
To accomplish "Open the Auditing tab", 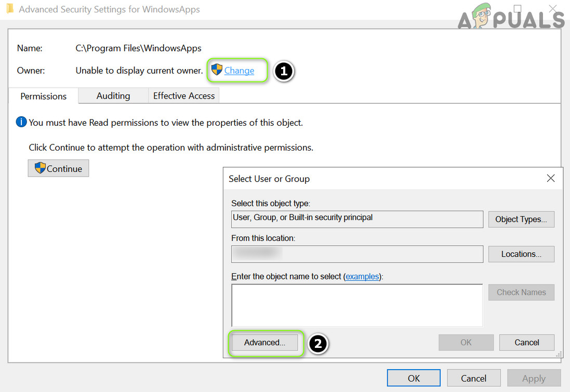I will [113, 96].
